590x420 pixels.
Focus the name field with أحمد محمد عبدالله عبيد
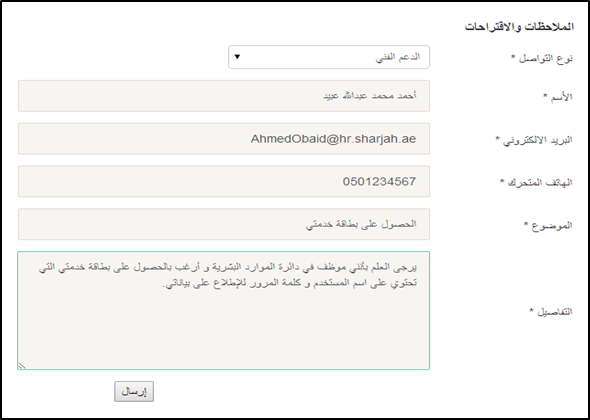click(x=224, y=96)
